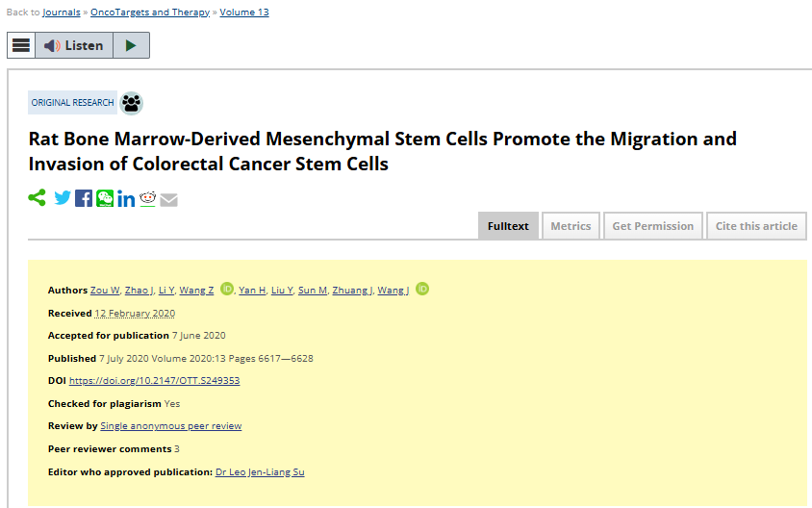Click the animal research paw icon
The height and width of the screenshot is (508, 812).
132,103
